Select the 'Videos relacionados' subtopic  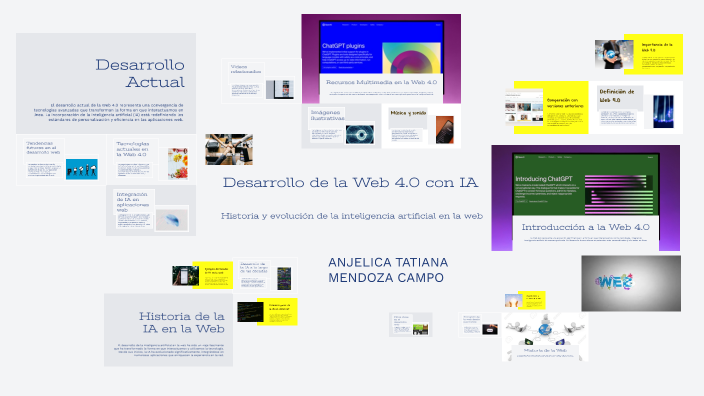point(246,69)
